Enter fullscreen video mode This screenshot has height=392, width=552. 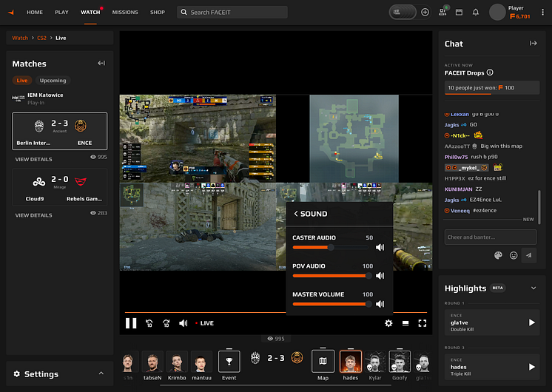[x=422, y=323]
